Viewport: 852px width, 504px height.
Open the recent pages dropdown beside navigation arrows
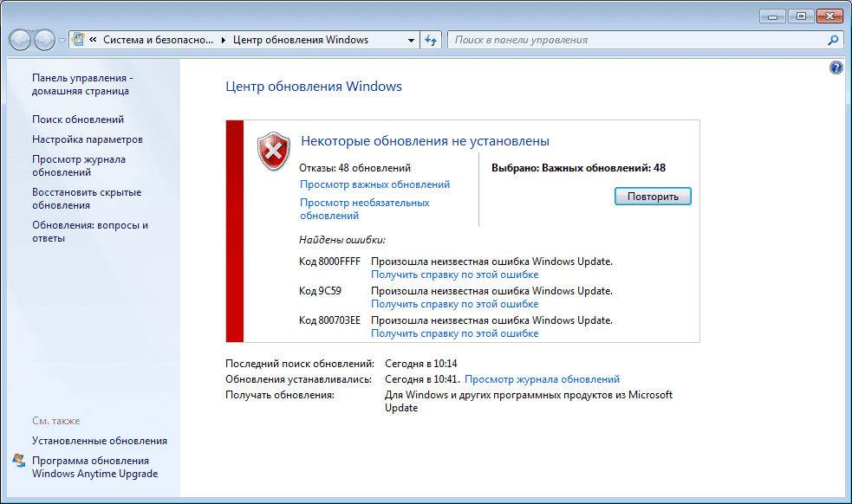[x=62, y=40]
